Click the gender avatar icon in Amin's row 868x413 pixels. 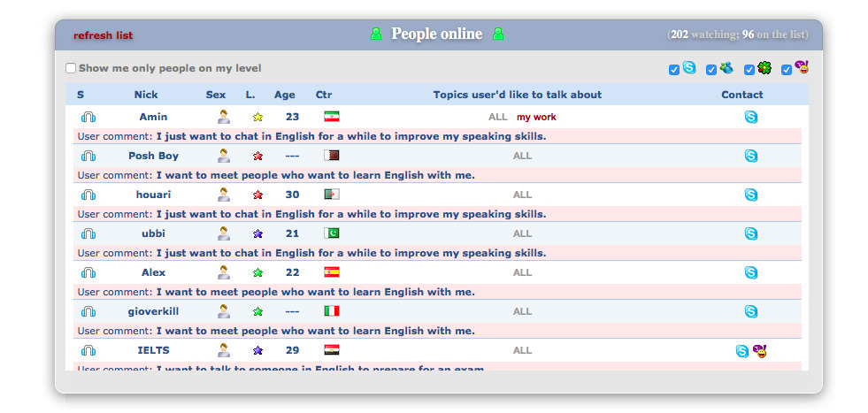coord(224,117)
